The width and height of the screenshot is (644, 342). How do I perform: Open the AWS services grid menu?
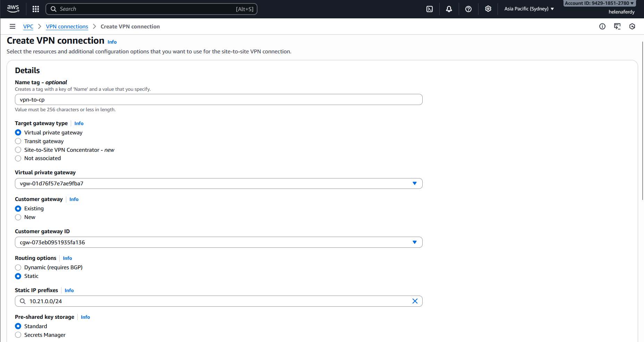35,9
